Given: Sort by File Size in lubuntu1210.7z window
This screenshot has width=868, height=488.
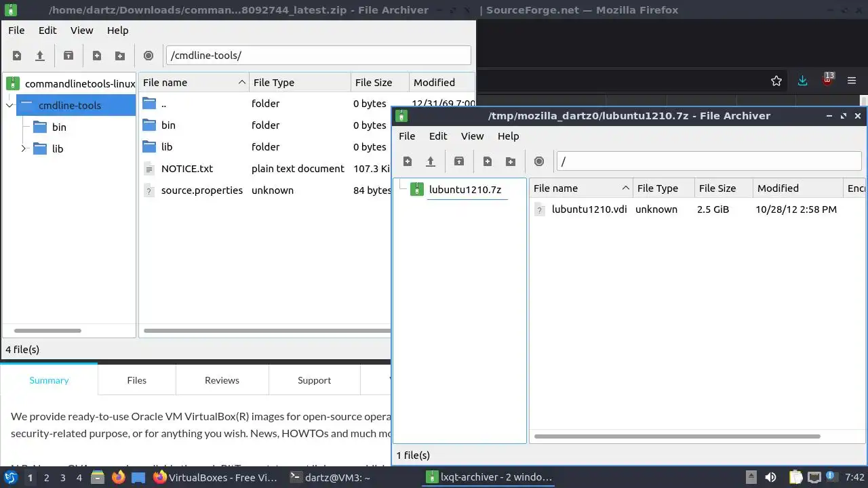Looking at the screenshot, I should (724, 188).
